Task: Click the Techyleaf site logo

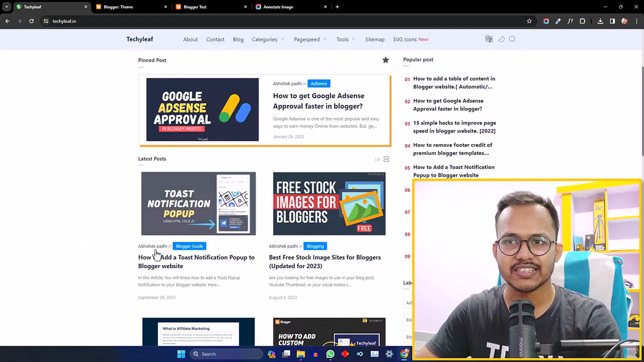Action: [x=140, y=39]
